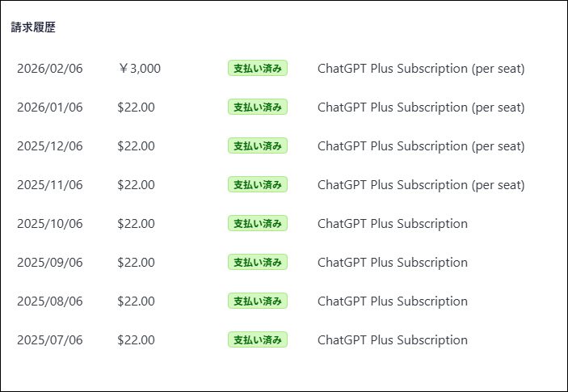This screenshot has width=568, height=392.
Task: Open the 2025/10/06 invoice date
Action: click(x=49, y=224)
